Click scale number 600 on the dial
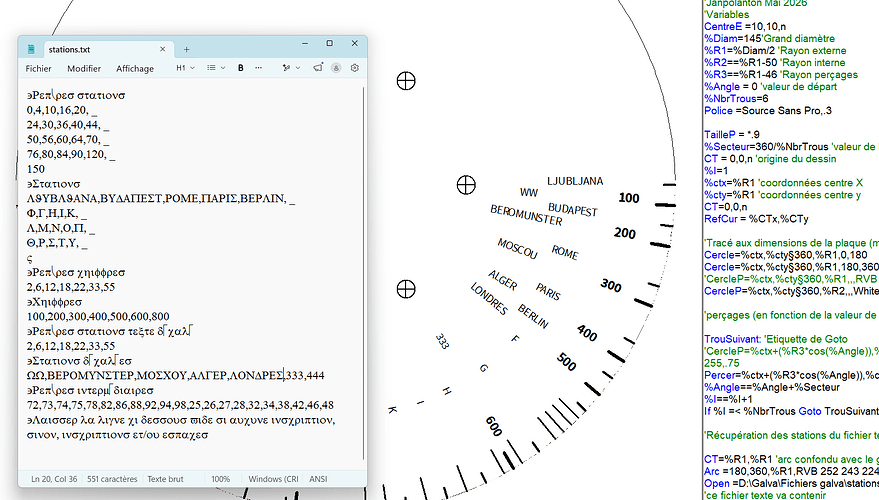 493,427
